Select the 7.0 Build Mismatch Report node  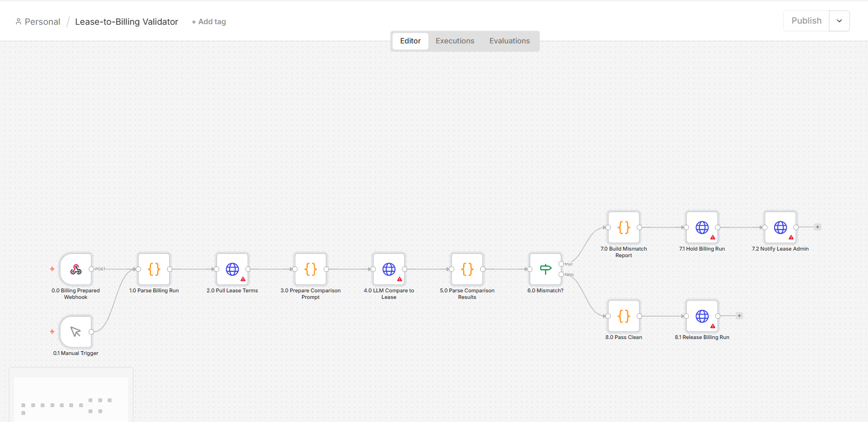pos(624,227)
